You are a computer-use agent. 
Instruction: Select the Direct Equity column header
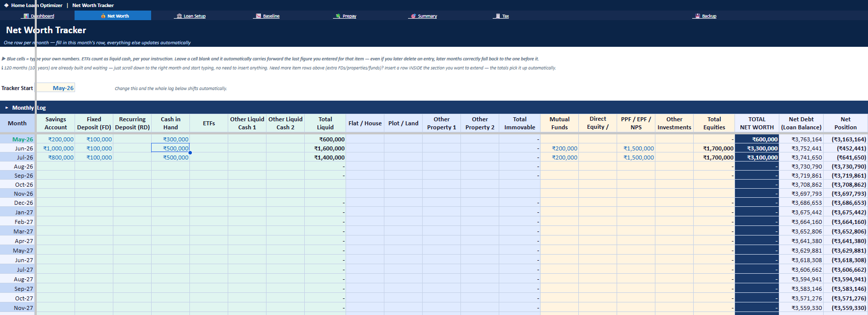coord(597,123)
